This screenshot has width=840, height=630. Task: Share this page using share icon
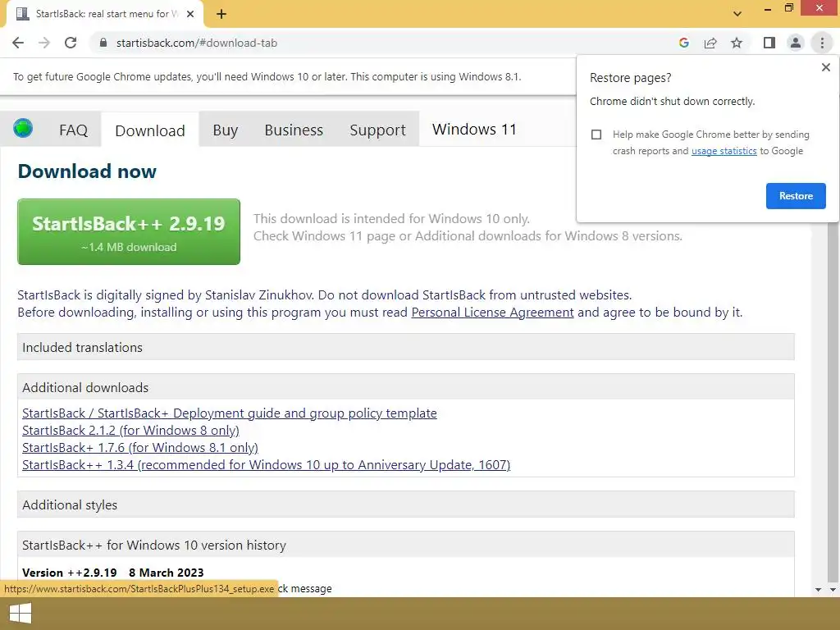710,43
